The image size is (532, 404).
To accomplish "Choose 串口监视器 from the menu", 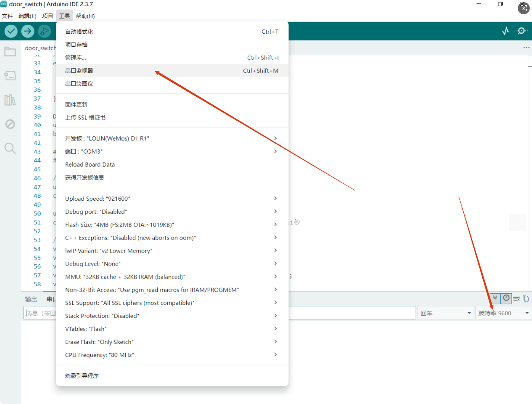I will coord(172,71).
